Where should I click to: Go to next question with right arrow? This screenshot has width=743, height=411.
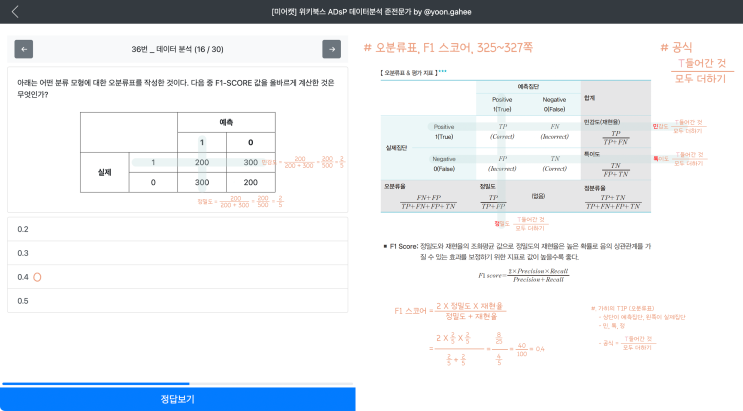pyautogui.click(x=331, y=49)
